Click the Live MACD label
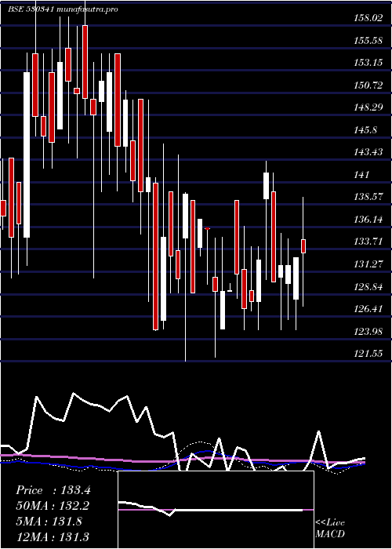The width and height of the screenshot is (392, 549). [330, 529]
